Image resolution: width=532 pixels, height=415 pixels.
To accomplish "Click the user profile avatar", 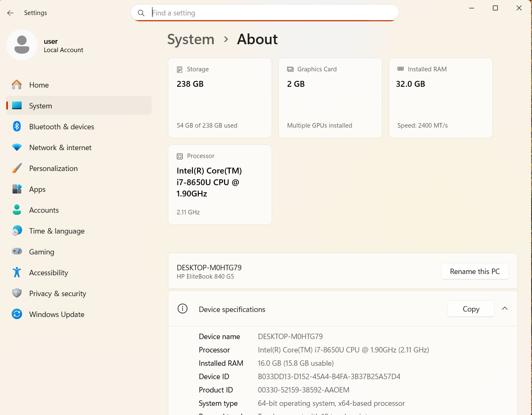I will point(22,45).
